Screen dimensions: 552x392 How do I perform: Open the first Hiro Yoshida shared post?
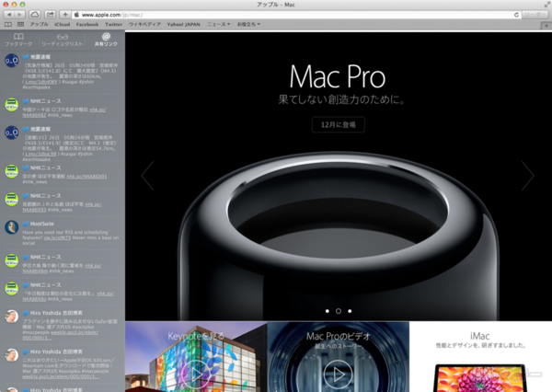pyautogui.click(x=63, y=326)
